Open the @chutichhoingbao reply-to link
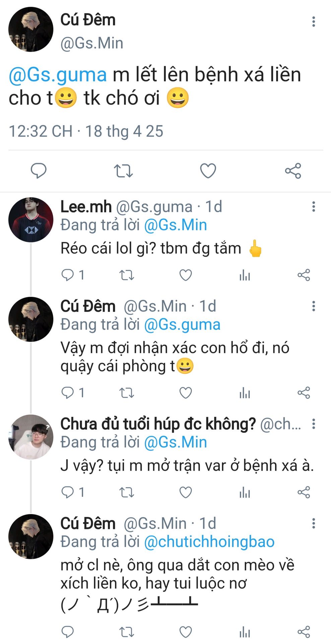Image resolution: width=331 pixels, height=644 pixels. coord(209,542)
